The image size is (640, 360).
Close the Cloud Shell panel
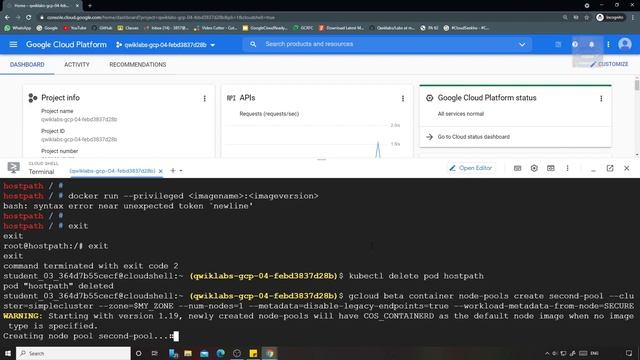627,168
